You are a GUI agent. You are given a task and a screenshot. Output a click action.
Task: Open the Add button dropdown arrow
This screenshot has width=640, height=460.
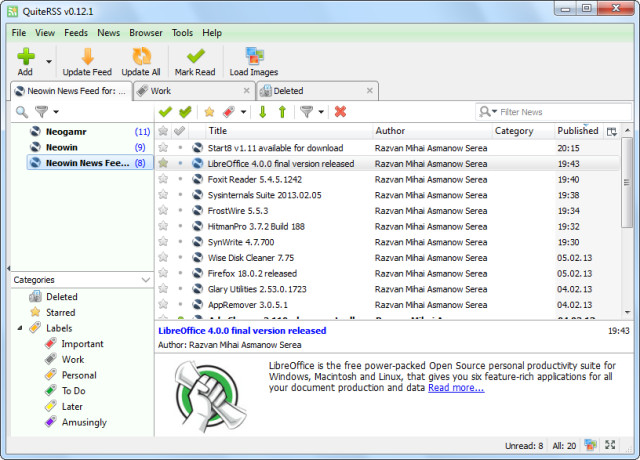click(49, 62)
